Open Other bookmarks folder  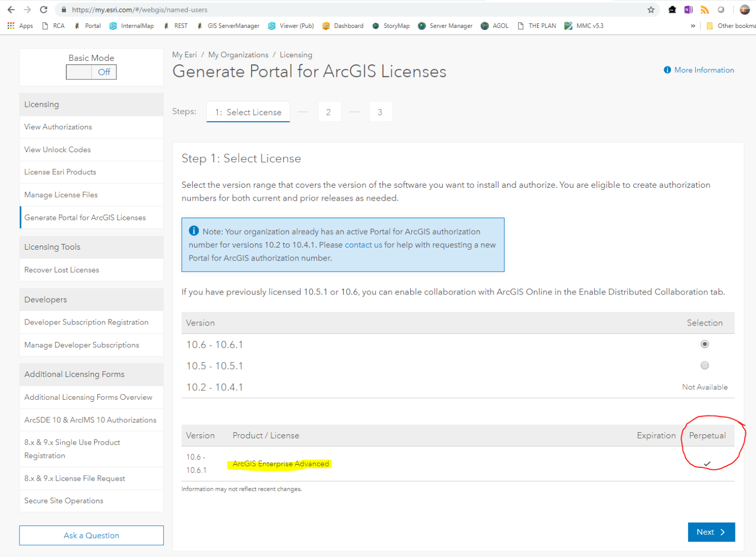pyautogui.click(x=731, y=26)
